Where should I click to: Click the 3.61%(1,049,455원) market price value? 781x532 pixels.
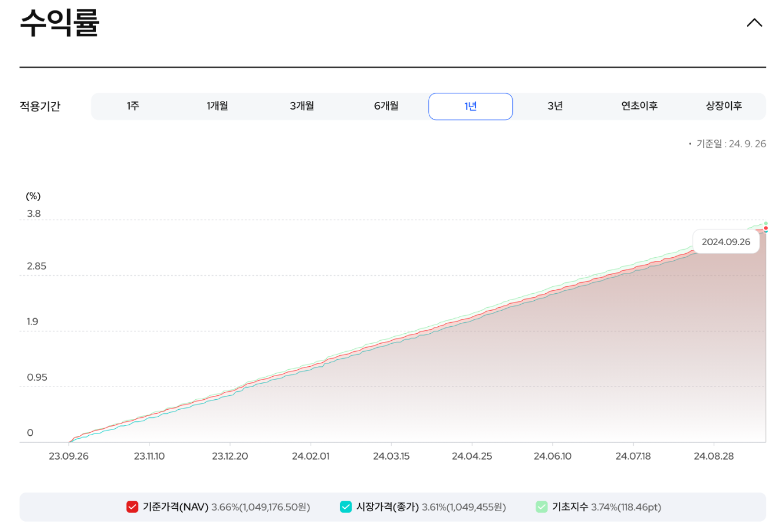[464, 507]
